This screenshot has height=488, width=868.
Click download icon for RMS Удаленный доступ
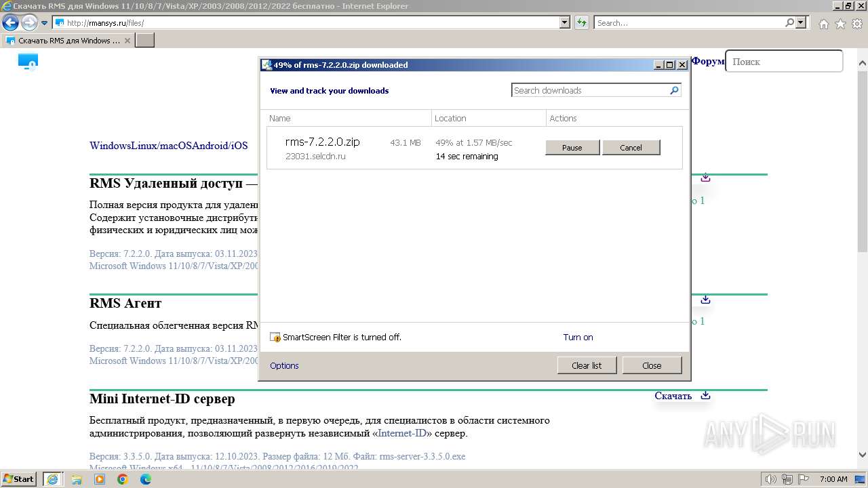tap(705, 177)
